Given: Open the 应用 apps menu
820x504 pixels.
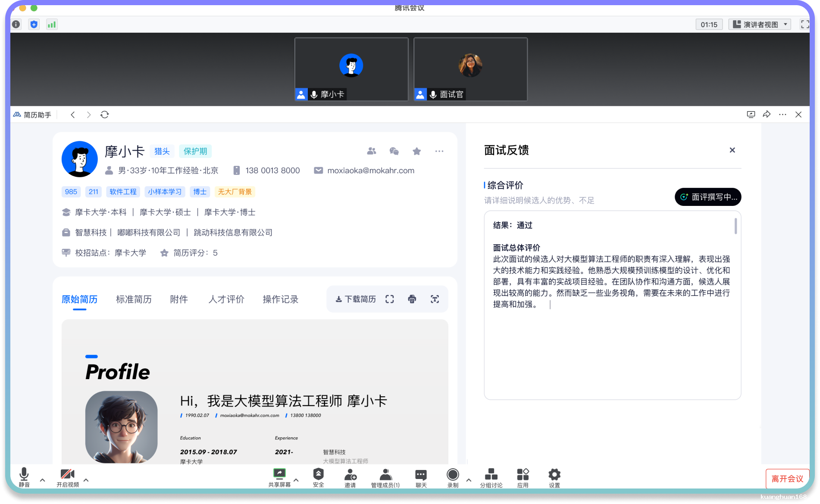Looking at the screenshot, I should [523, 477].
